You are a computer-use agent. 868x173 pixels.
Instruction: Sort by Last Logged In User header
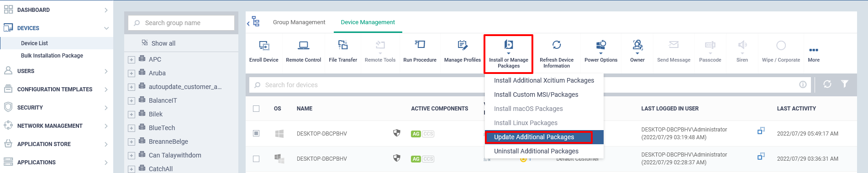pos(670,109)
